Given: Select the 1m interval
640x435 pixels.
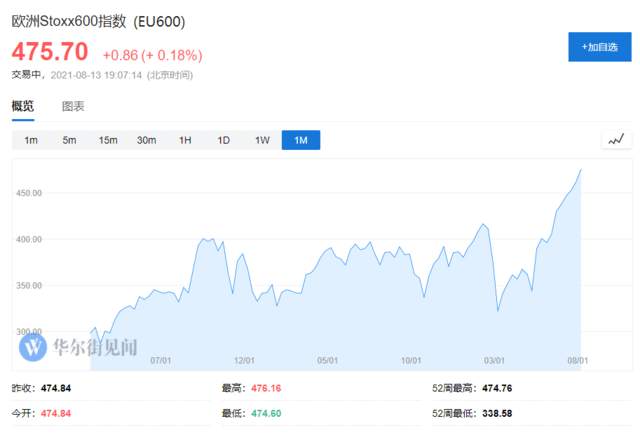Looking at the screenshot, I should tap(31, 140).
